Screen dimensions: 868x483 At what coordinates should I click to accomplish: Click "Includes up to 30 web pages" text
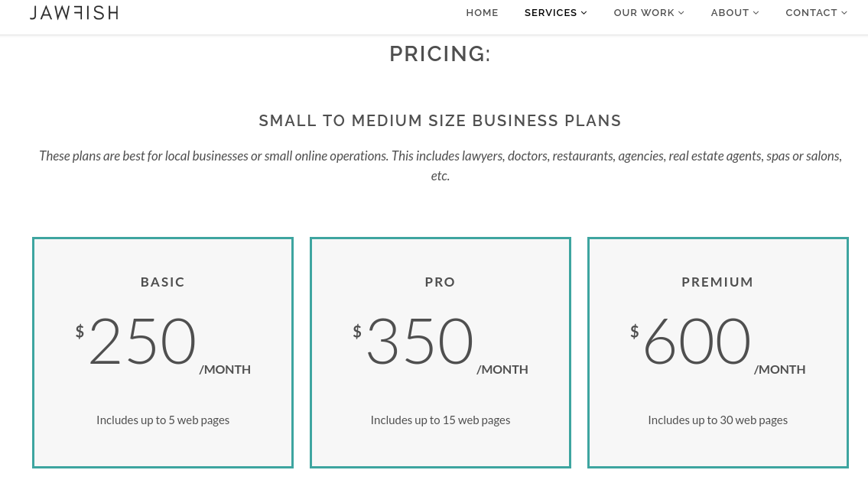click(717, 420)
